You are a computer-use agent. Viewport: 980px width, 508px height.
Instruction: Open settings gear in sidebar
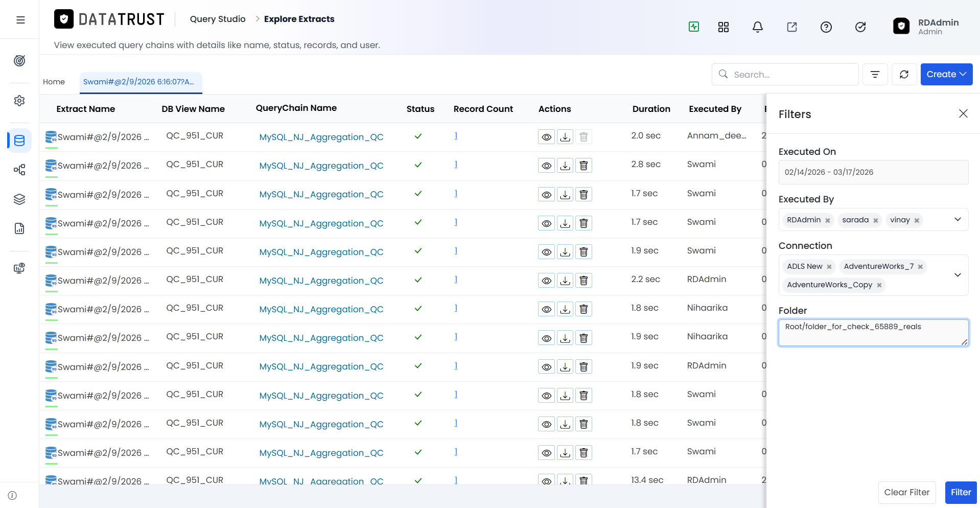pos(19,101)
